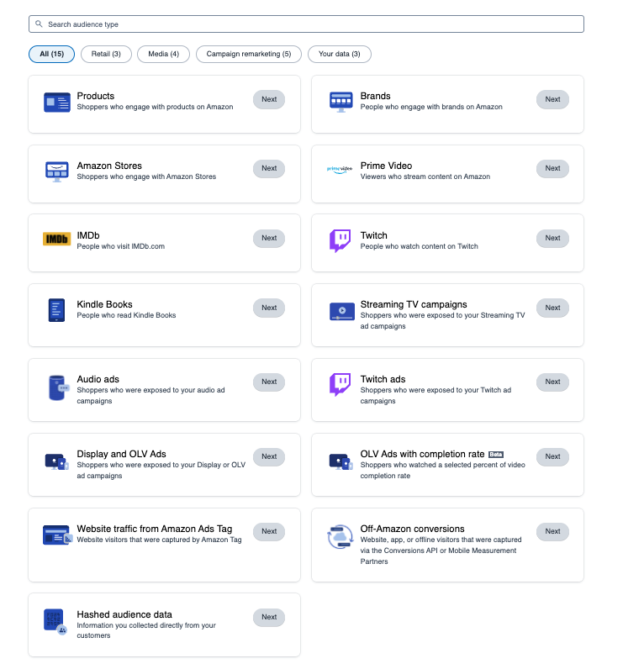Image resolution: width=644 pixels, height=669 pixels.
Task: Click Next for Hashed audience data
Action: pyautogui.click(x=269, y=618)
